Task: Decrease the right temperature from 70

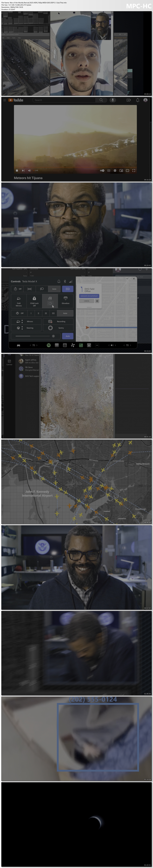Action: pyautogui.click(x=124, y=345)
